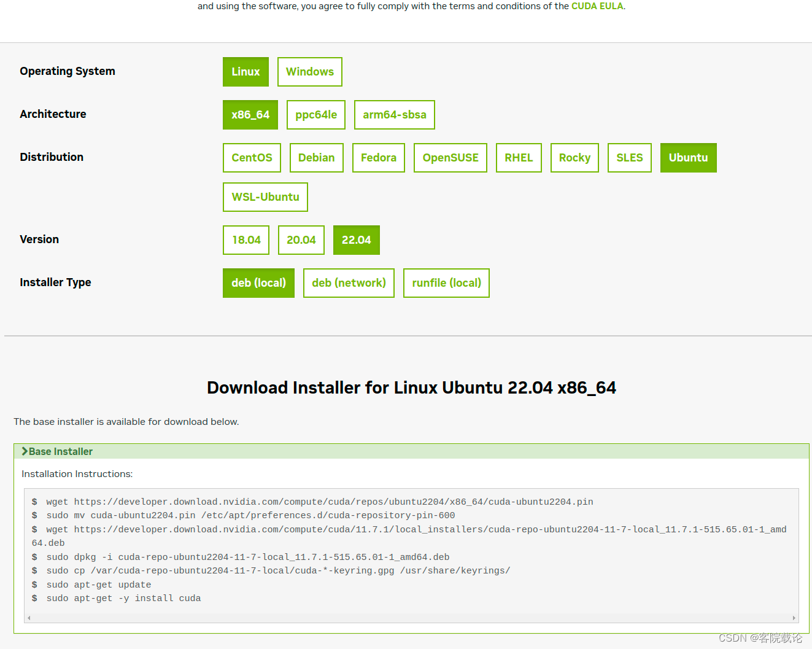Viewport: 812px width, 649px height.
Task: Select version 18.04
Action: [246, 240]
